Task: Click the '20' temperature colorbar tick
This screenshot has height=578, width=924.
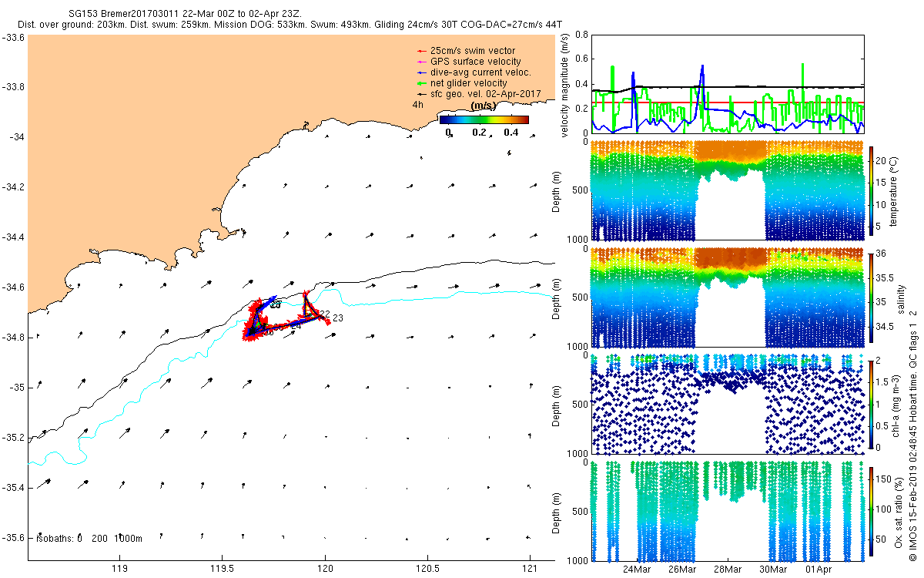Action: 882,160
